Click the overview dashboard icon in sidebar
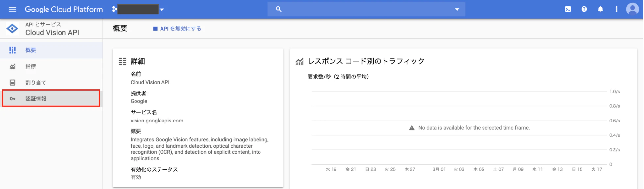 (12, 50)
